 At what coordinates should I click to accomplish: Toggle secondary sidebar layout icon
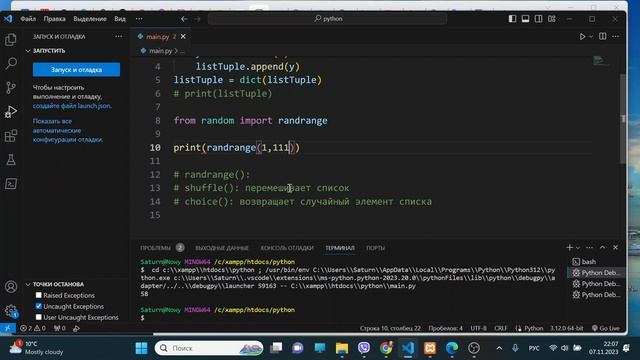538,19
